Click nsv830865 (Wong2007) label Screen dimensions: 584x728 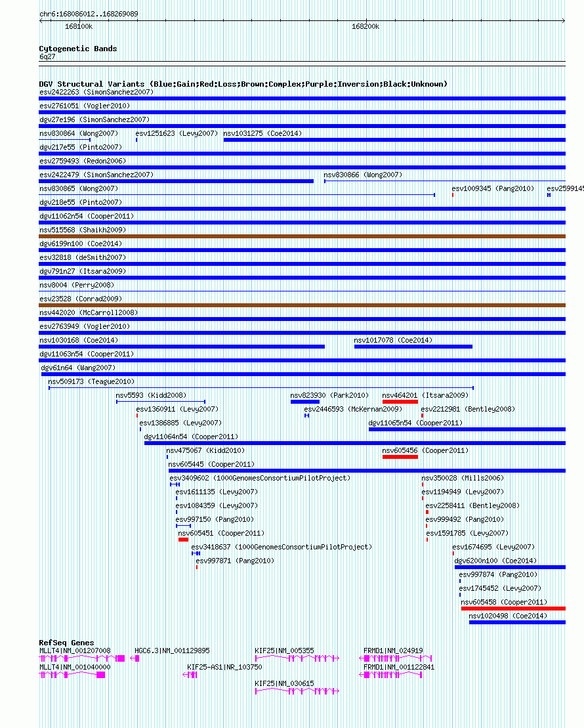pyautogui.click(x=79, y=188)
